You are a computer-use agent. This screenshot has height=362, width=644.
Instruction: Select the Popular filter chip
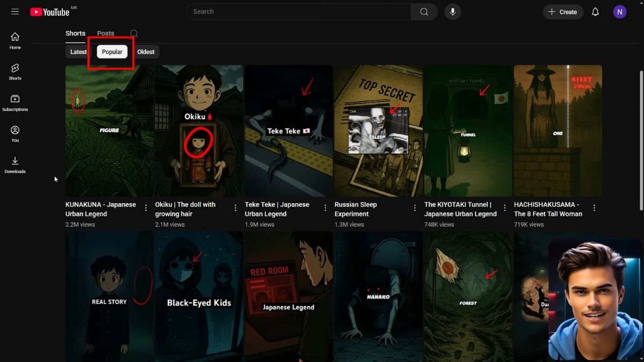click(112, 52)
